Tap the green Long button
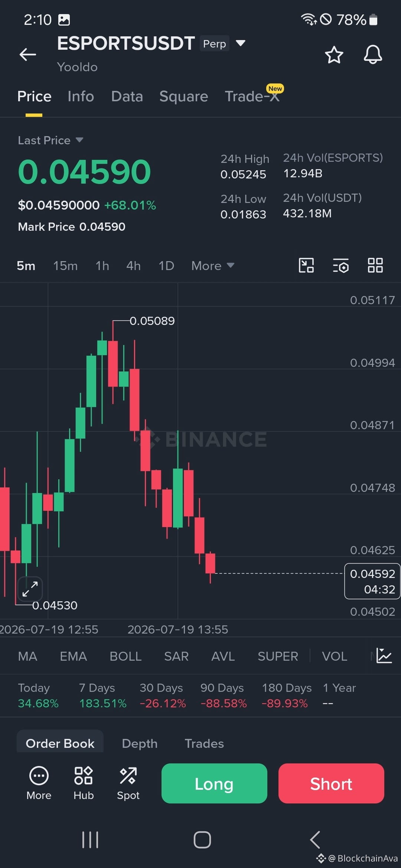This screenshot has height=868, width=401. (x=214, y=783)
